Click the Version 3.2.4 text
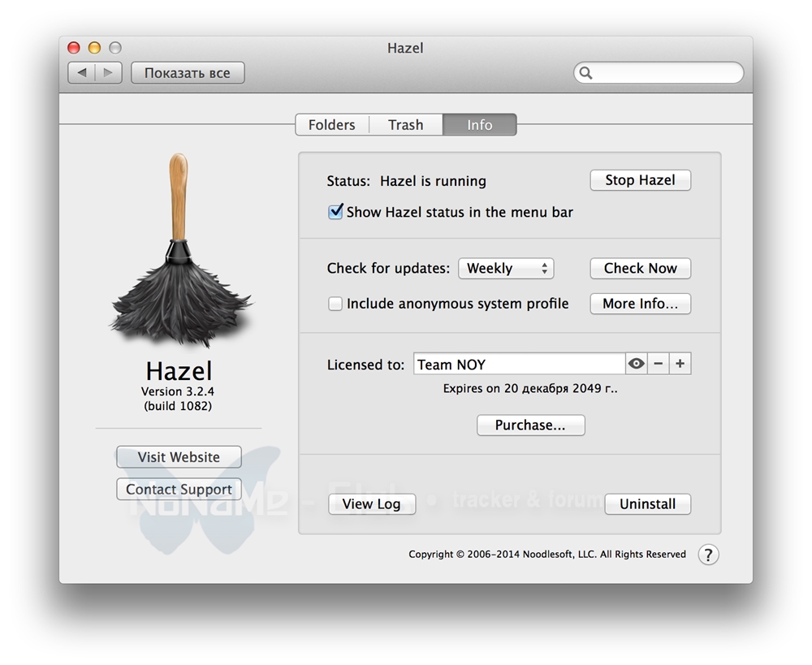The height and width of the screenshot is (665, 812). point(178,391)
